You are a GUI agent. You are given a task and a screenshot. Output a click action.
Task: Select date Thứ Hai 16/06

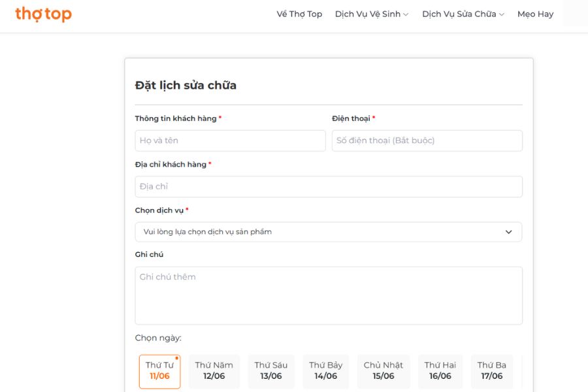440,370
